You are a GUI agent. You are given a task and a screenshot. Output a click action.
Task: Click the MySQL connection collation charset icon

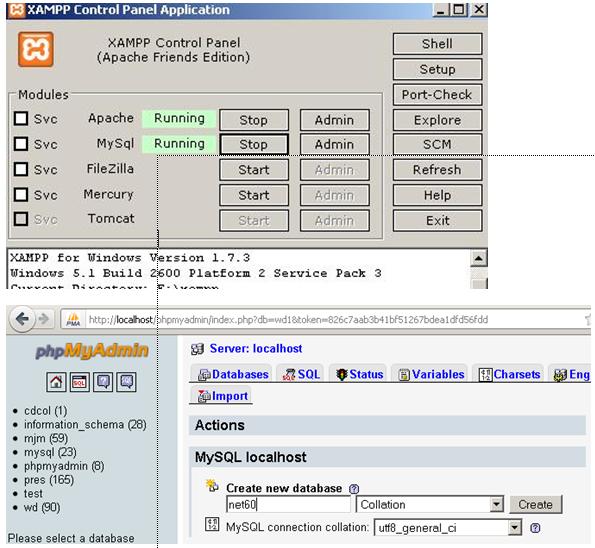[x=212, y=524]
